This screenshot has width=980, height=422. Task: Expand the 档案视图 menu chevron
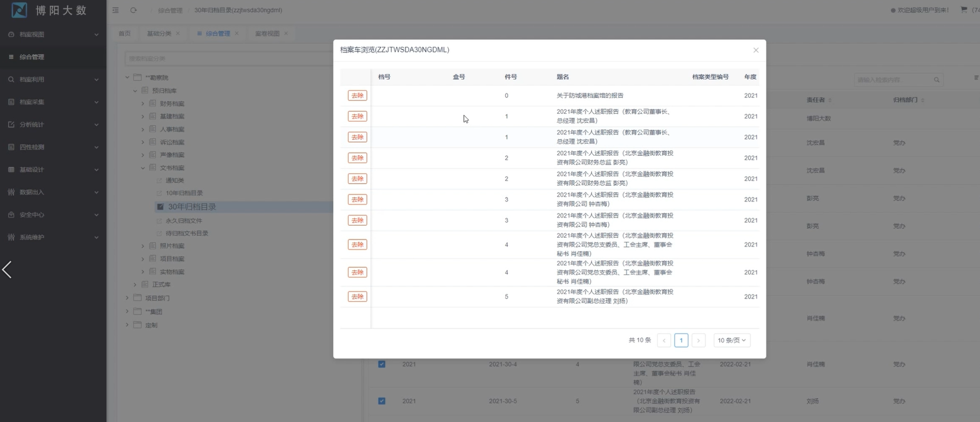96,35
